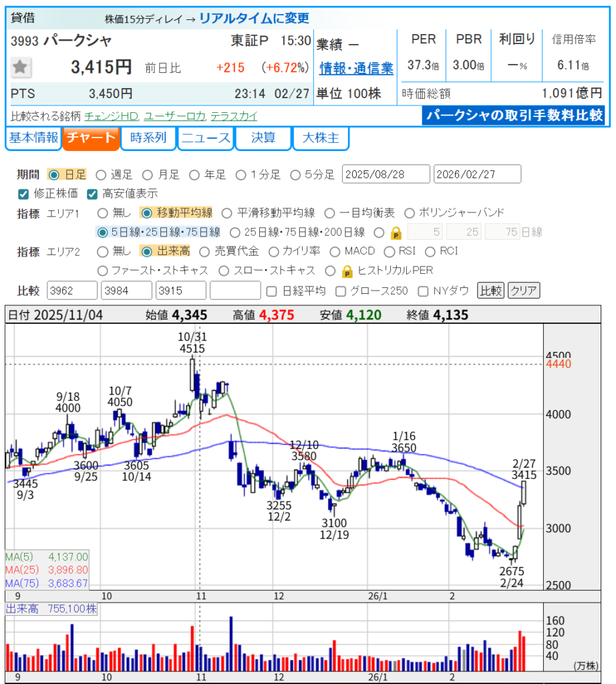Open the 時系列 tab
Viewport: 616px width, 684px height.
148,139
